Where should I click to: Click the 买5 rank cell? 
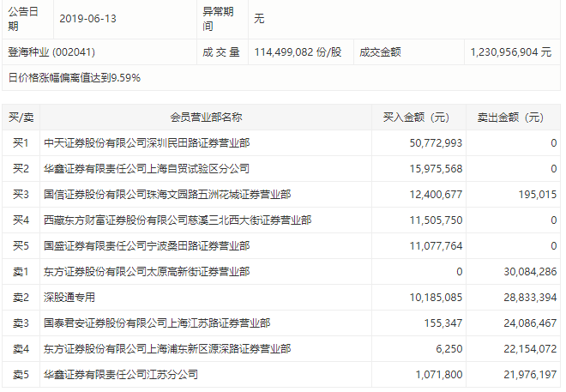(21, 246)
